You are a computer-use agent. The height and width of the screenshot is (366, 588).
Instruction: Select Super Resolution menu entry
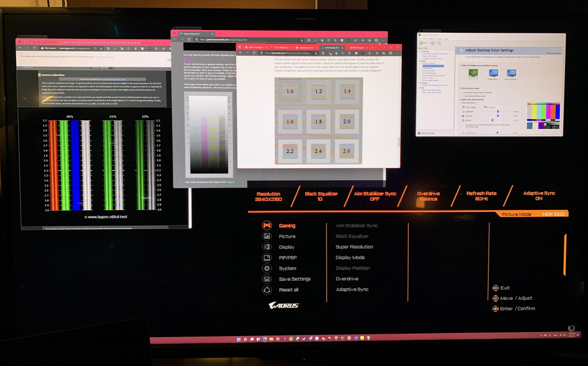[x=354, y=247]
